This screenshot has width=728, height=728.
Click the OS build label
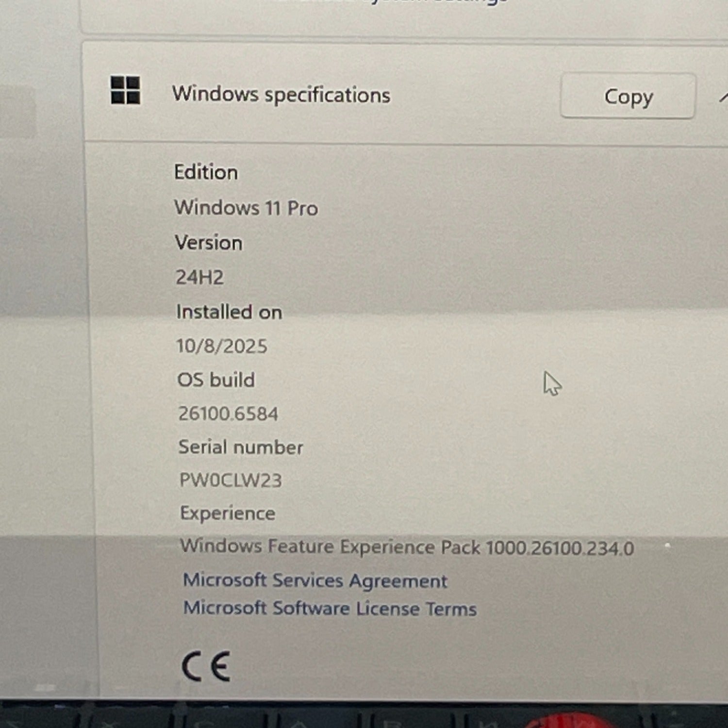216,380
